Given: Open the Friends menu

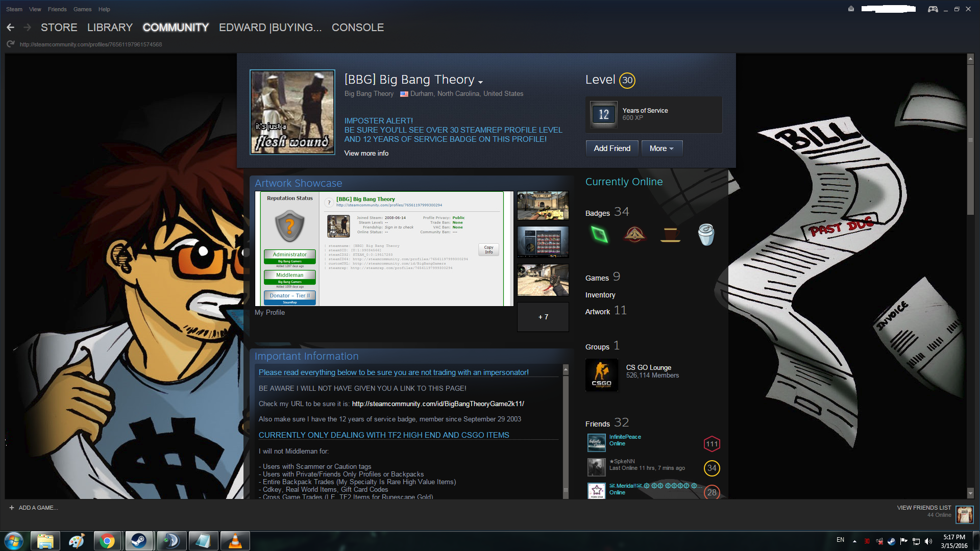Looking at the screenshot, I should coord(57,9).
